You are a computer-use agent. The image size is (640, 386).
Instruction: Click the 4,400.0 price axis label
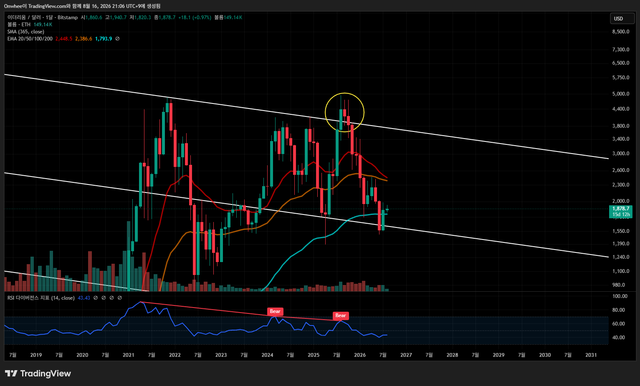pyautogui.click(x=620, y=109)
